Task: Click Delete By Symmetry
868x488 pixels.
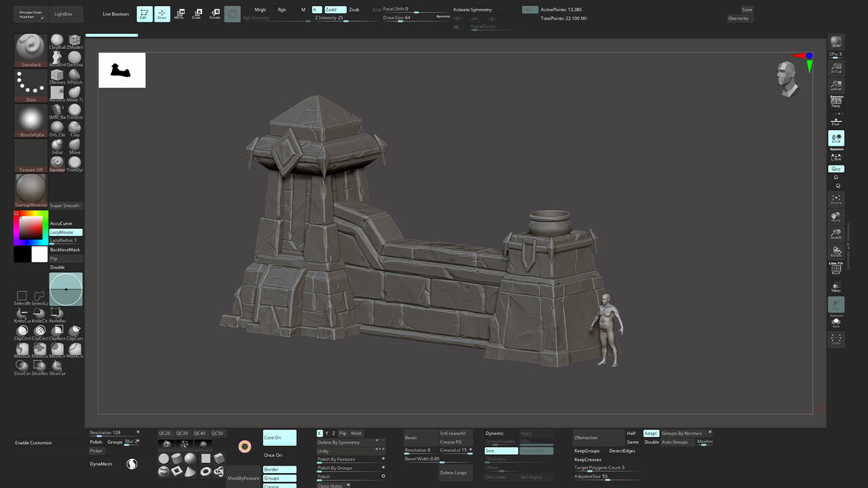Action: [x=351, y=443]
